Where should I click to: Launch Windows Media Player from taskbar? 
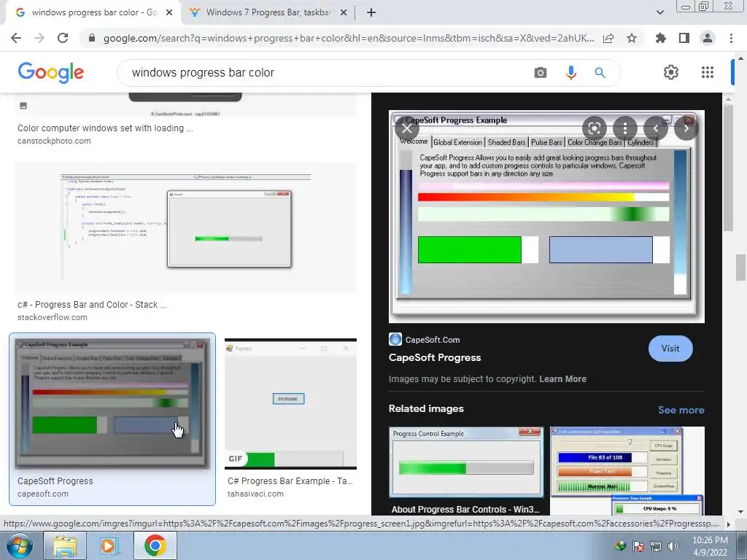pyautogui.click(x=109, y=545)
